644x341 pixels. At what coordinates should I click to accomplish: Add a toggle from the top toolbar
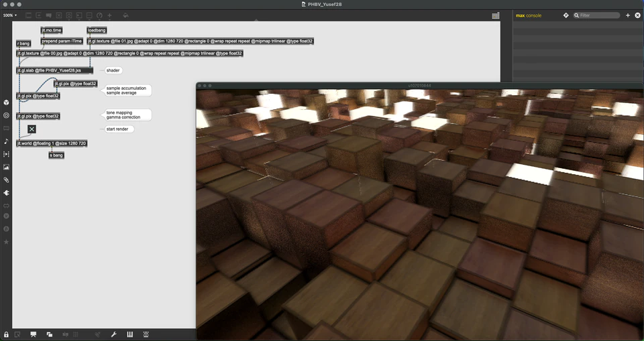coord(59,15)
